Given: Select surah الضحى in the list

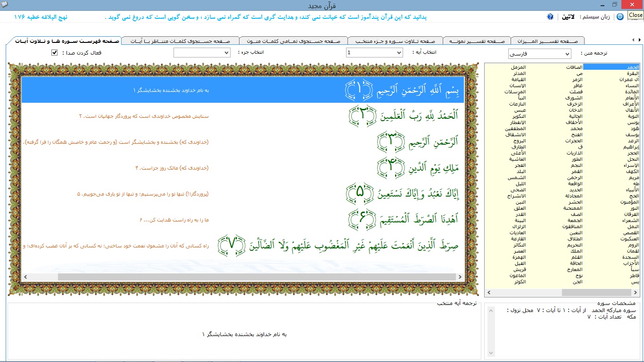Looking at the screenshot, I should point(519,190).
